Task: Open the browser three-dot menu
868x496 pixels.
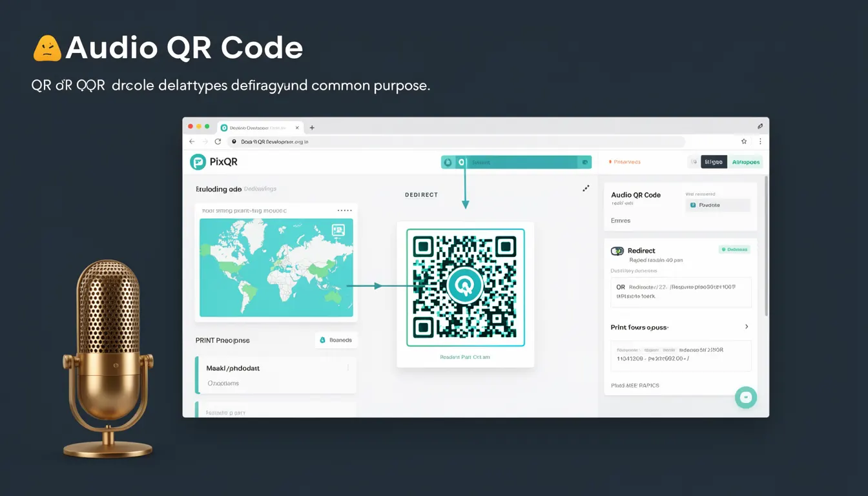Action: [759, 141]
